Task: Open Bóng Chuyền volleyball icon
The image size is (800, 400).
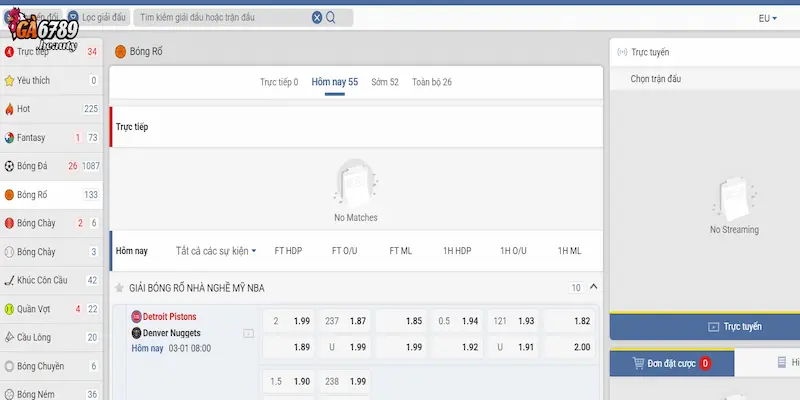Action: 9,366
